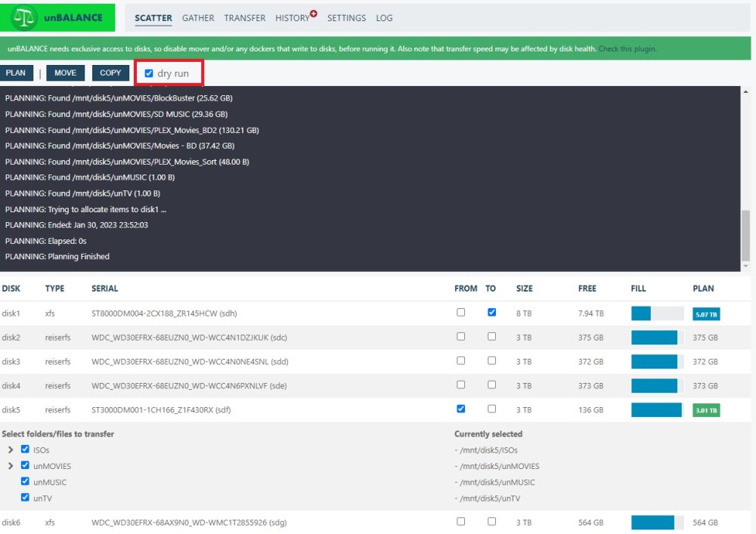Uncheck the ISOs folder checkbox
Screen dimensions: 756x534
pyautogui.click(x=25, y=449)
